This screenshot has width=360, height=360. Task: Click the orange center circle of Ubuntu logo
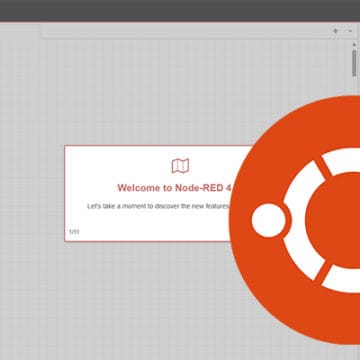point(333,220)
